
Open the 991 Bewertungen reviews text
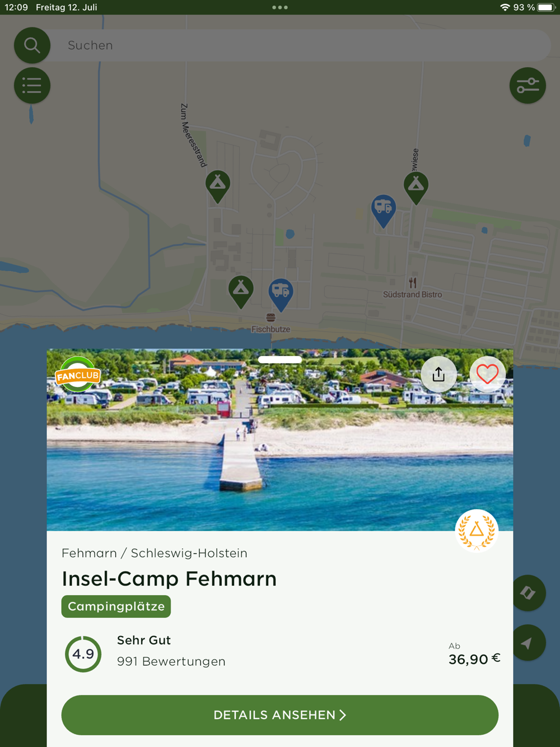coord(171,661)
